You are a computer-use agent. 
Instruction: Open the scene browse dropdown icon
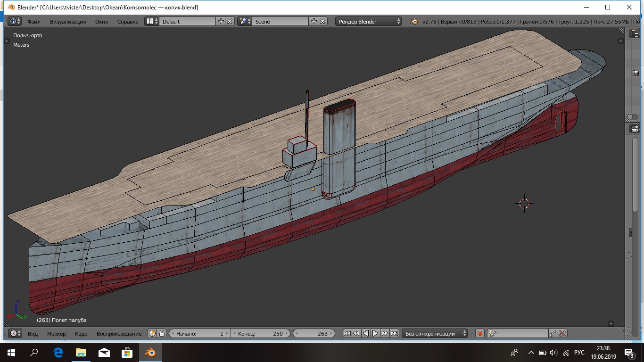244,21
